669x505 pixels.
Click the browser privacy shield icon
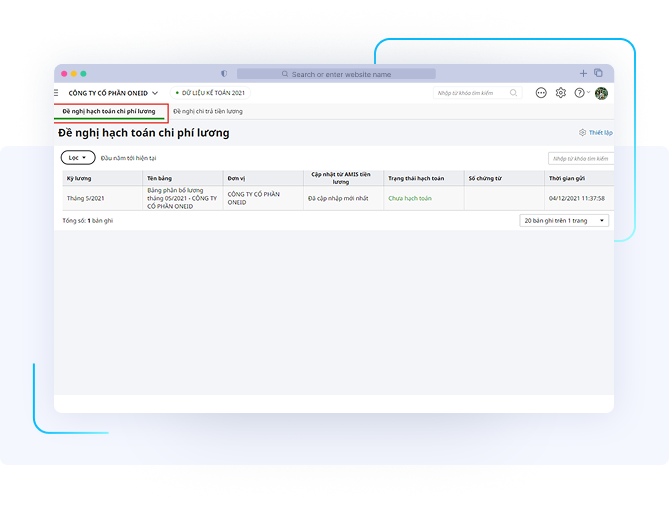coord(223,74)
